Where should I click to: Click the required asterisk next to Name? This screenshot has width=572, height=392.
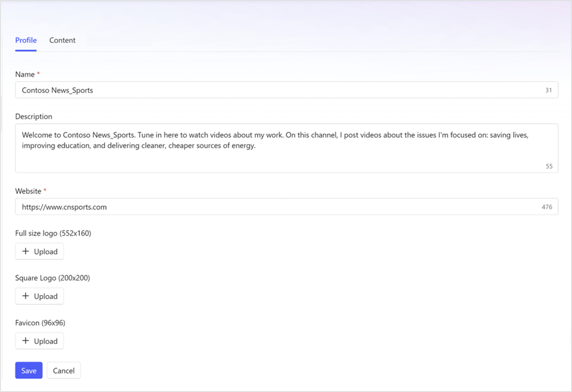pyautogui.click(x=39, y=73)
